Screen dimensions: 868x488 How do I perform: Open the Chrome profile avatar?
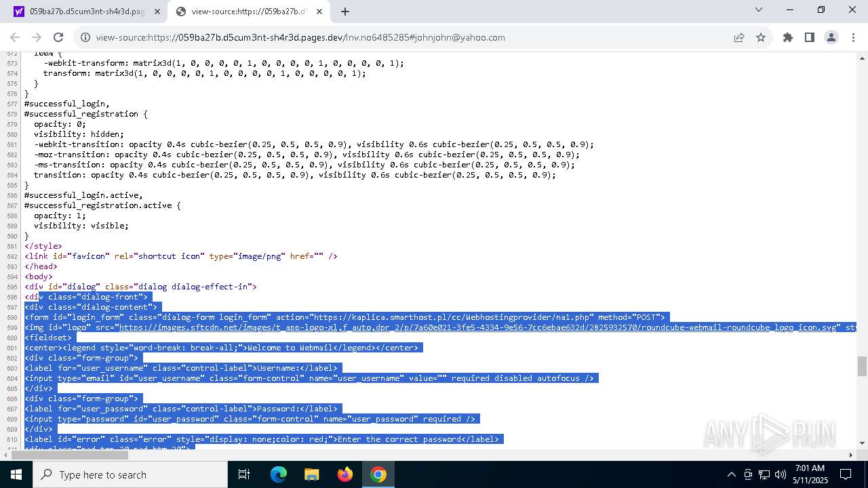click(x=831, y=37)
